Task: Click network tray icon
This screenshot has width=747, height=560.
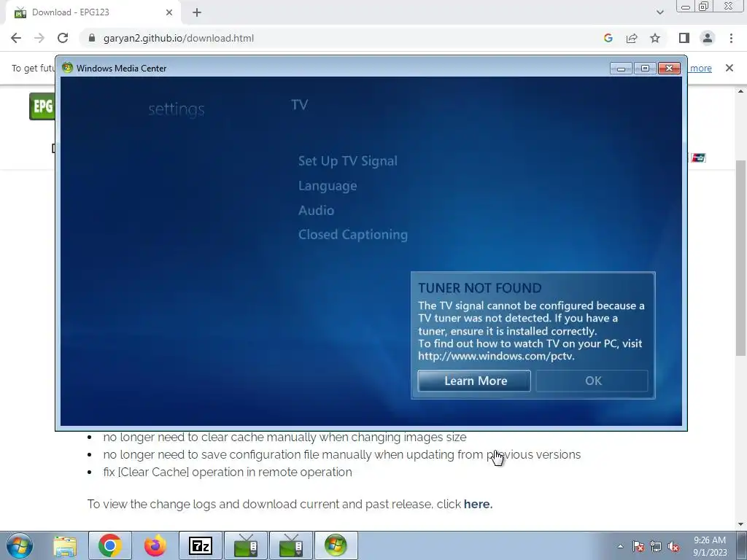Action: (656, 546)
